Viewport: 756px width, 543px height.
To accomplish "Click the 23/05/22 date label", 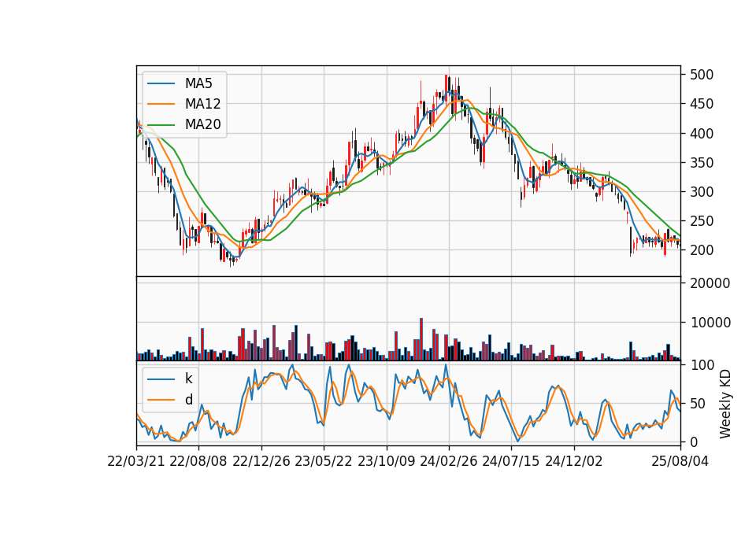I will (x=324, y=462).
